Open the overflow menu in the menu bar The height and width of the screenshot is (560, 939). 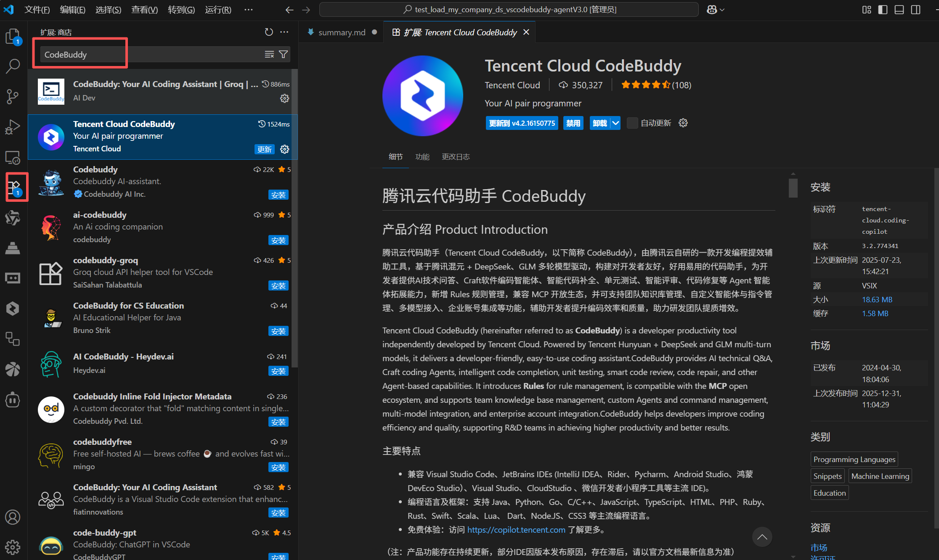249,10
